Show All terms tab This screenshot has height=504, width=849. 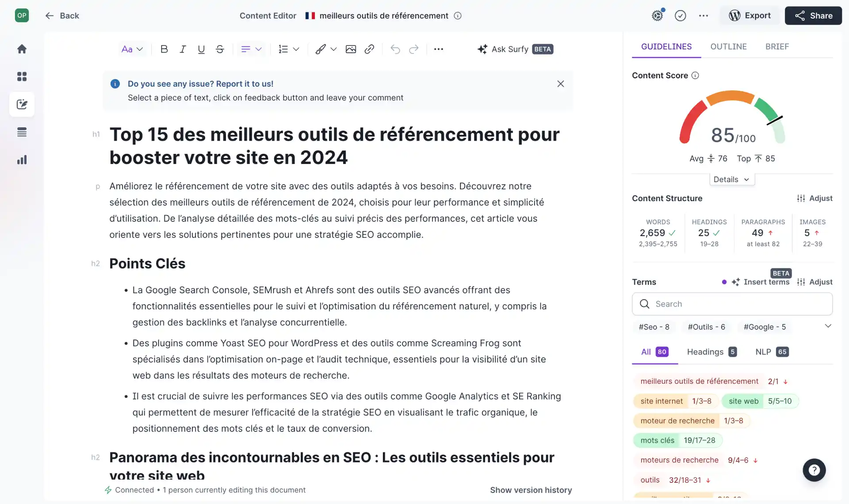click(655, 352)
